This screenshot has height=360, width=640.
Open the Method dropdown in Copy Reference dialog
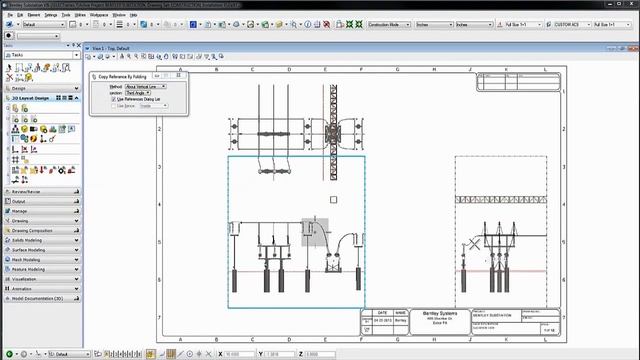tap(145, 87)
